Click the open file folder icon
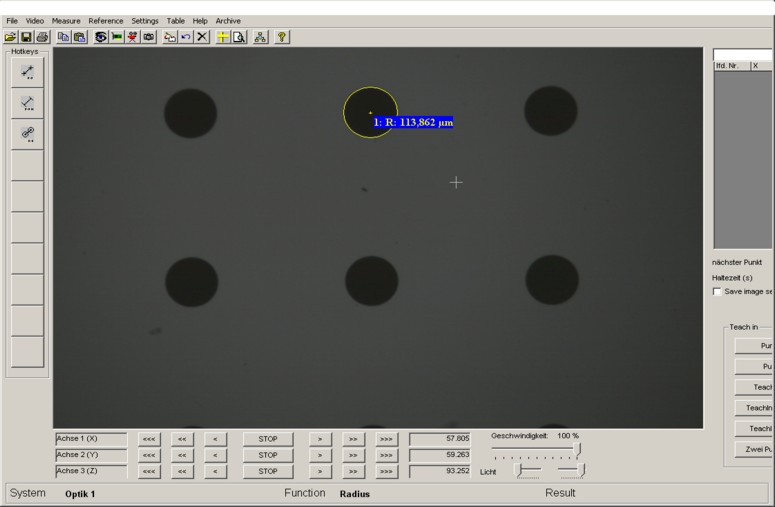Viewport: 775px width, 507px height. (11, 37)
